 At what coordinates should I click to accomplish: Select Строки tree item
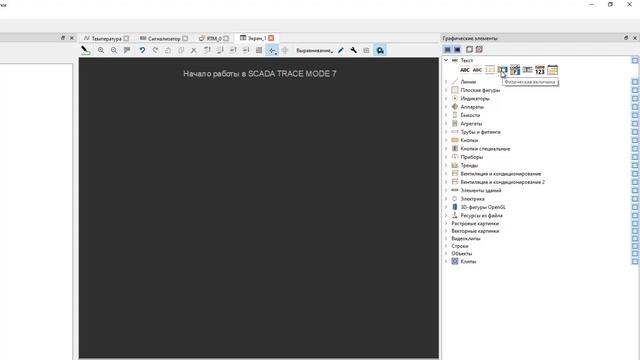(x=460, y=246)
